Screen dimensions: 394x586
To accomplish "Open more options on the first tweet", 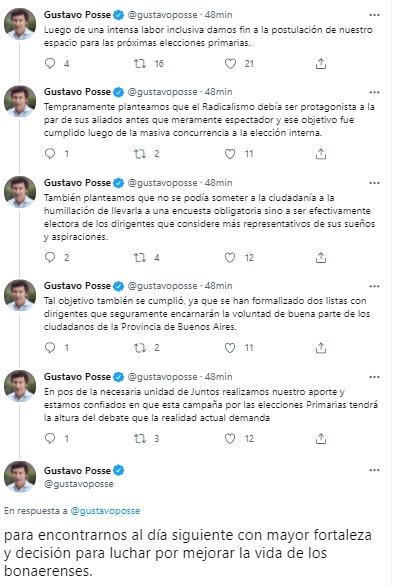I will 374,15.
